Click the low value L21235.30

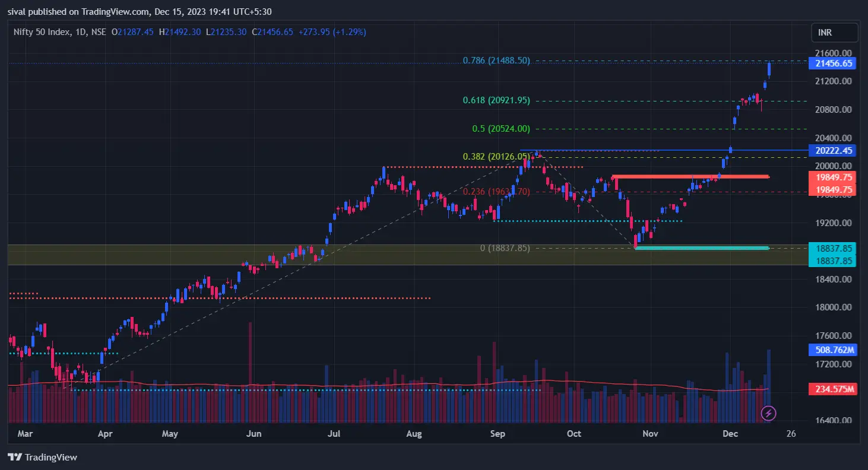point(226,32)
